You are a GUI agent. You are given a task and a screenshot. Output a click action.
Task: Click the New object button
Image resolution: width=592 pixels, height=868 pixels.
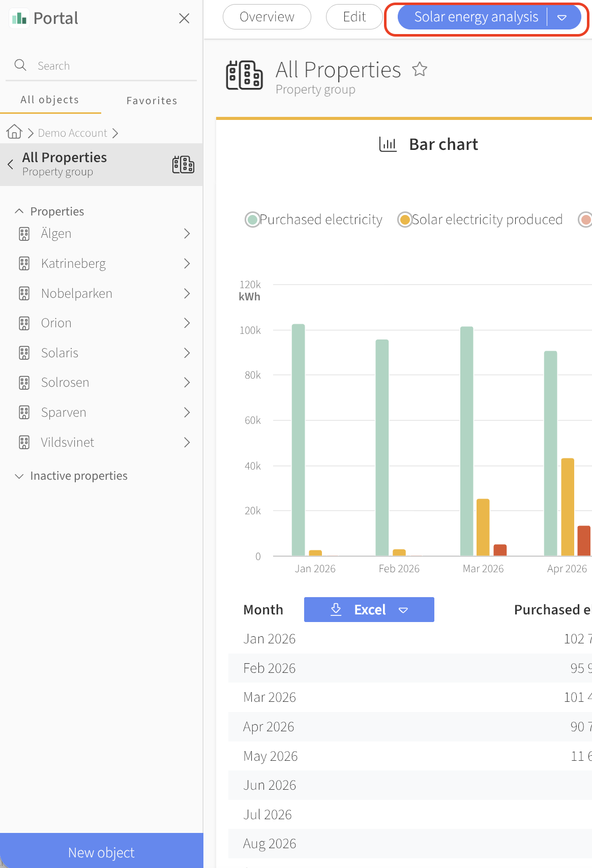pos(102,852)
